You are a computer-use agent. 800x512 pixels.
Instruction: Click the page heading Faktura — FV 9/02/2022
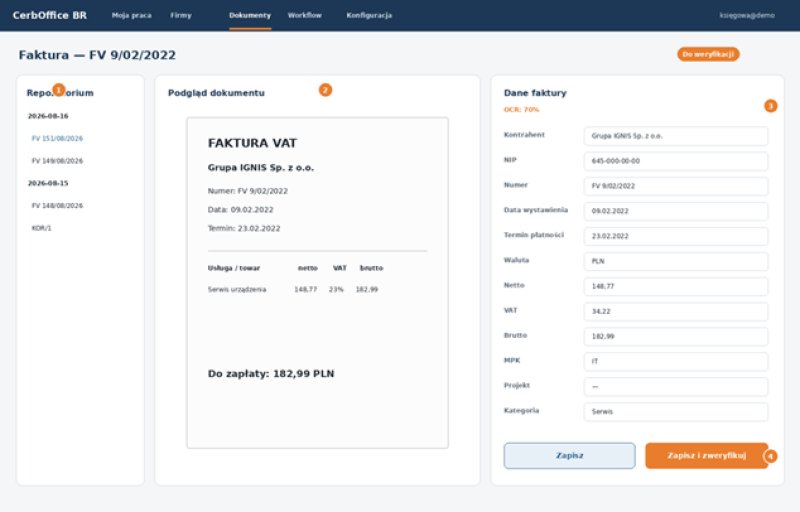pos(97,55)
